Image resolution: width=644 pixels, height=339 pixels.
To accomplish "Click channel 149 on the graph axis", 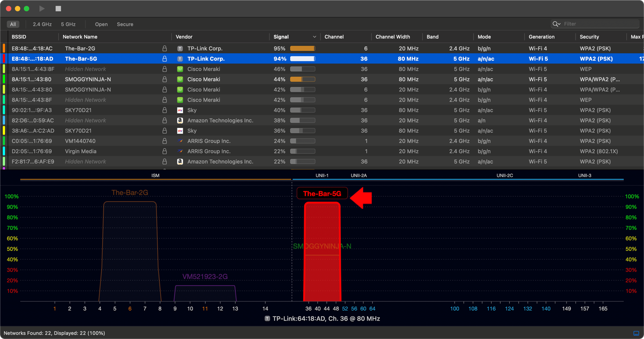I will pyautogui.click(x=567, y=309).
